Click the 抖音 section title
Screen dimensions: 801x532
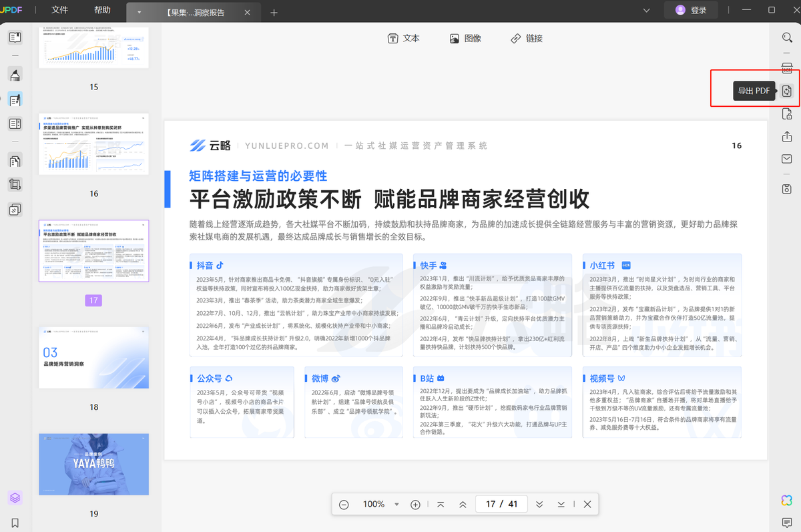point(204,265)
